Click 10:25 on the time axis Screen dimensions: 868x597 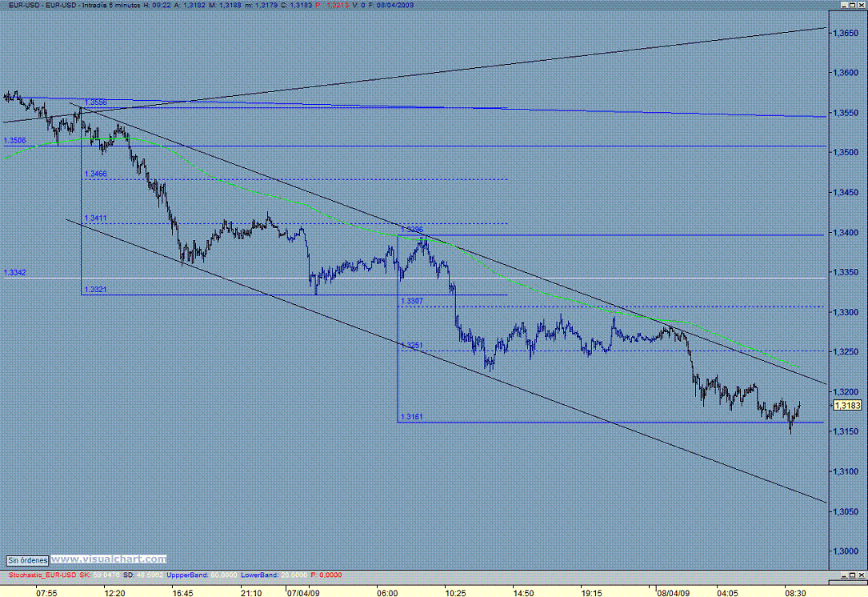click(455, 593)
